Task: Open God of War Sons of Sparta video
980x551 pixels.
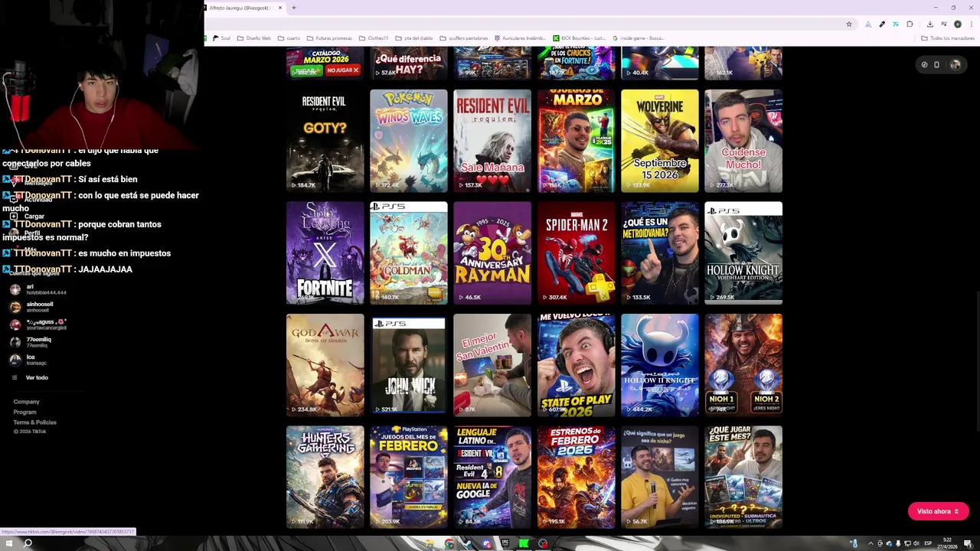Action: (x=325, y=365)
